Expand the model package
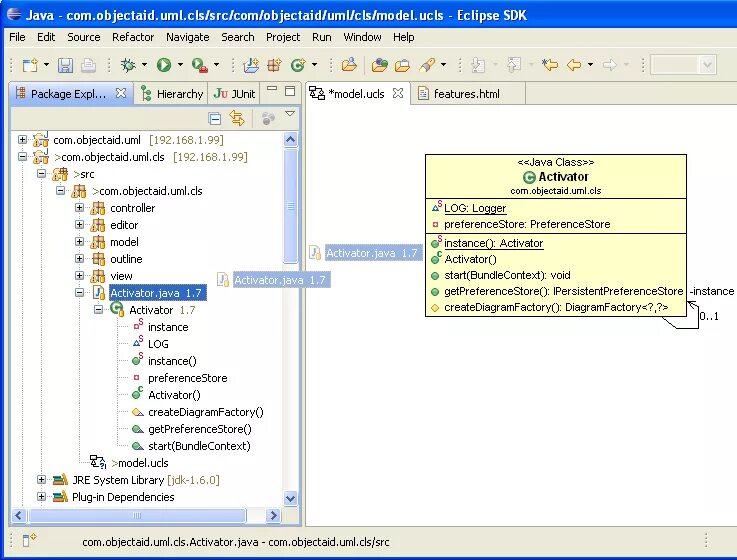 (x=79, y=241)
